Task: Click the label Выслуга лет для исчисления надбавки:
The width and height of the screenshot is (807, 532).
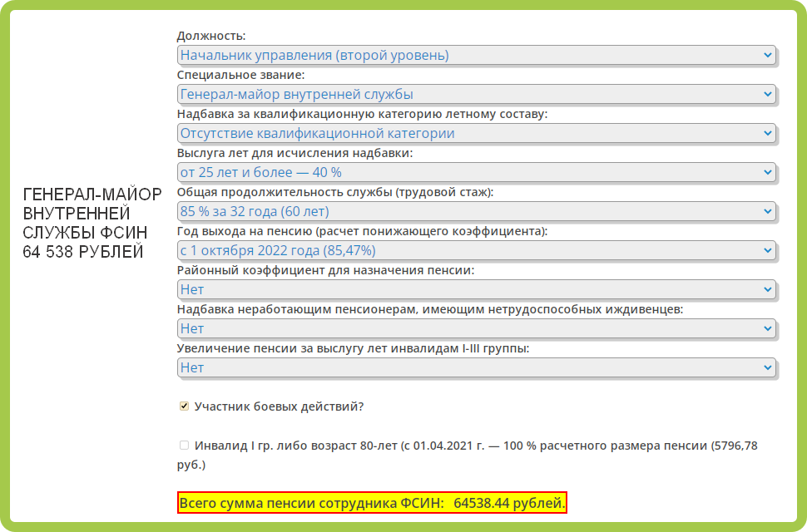Action: pos(295,153)
